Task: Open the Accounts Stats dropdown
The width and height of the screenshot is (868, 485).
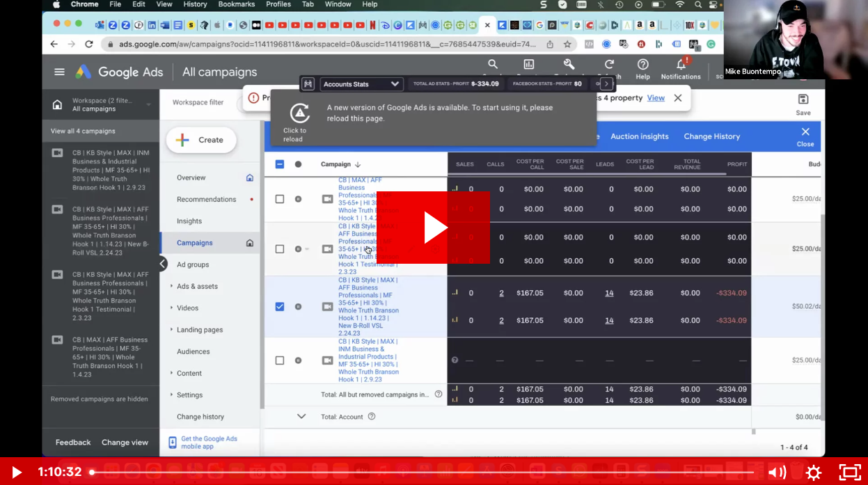Action: coord(361,84)
